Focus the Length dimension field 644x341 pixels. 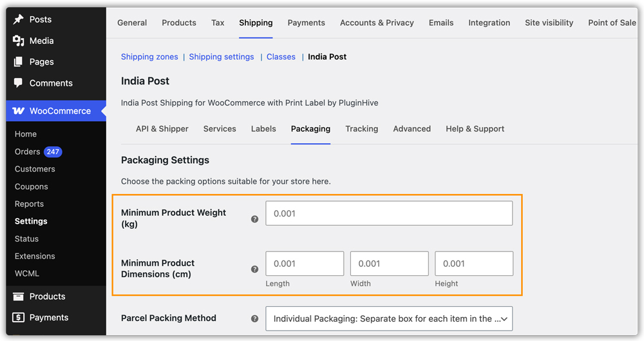(305, 264)
